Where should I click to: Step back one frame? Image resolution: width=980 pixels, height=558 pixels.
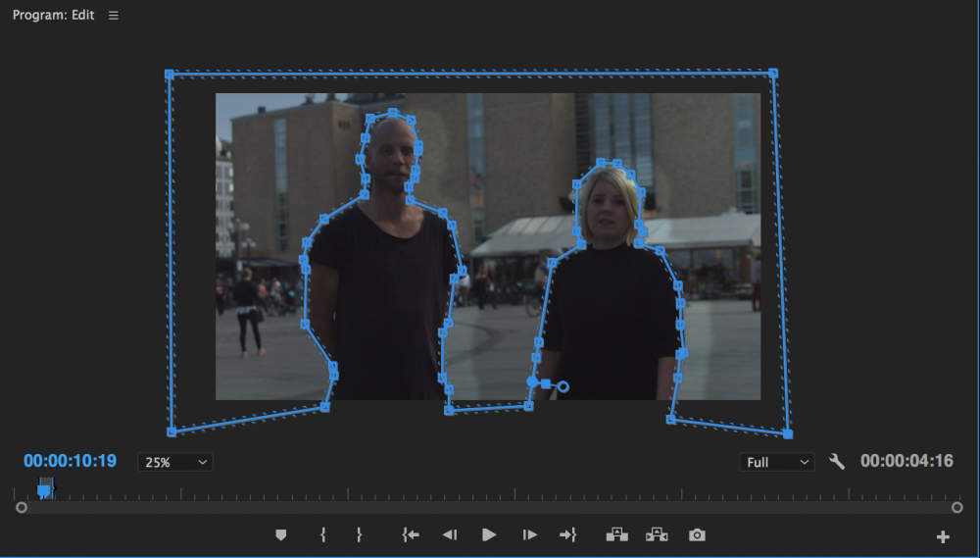point(449,534)
